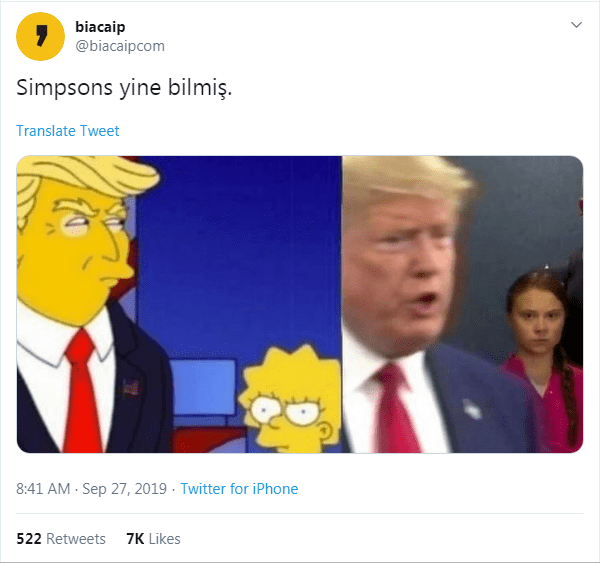Click the @biacaipcom handle
Viewport: 600px width, 563px height.
point(120,46)
